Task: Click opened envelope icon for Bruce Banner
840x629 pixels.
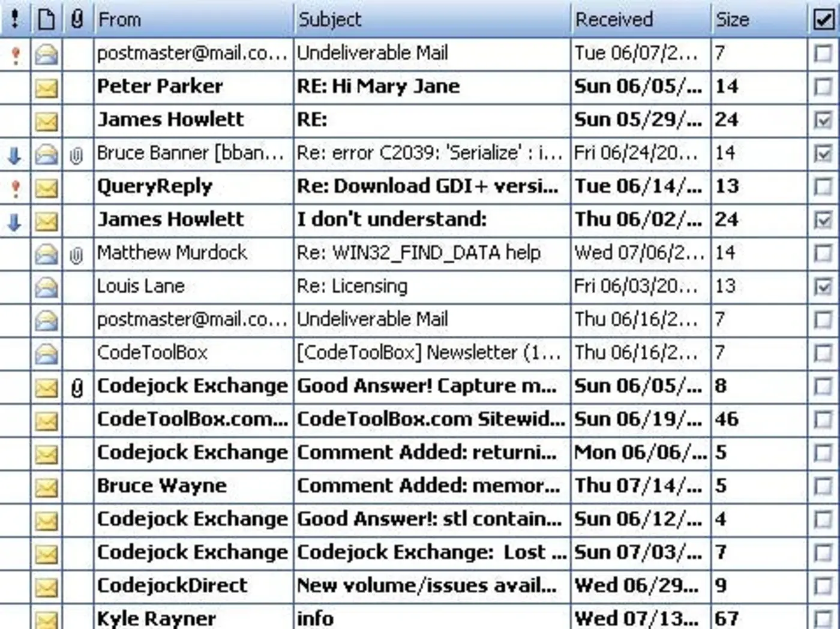Action: [46, 155]
